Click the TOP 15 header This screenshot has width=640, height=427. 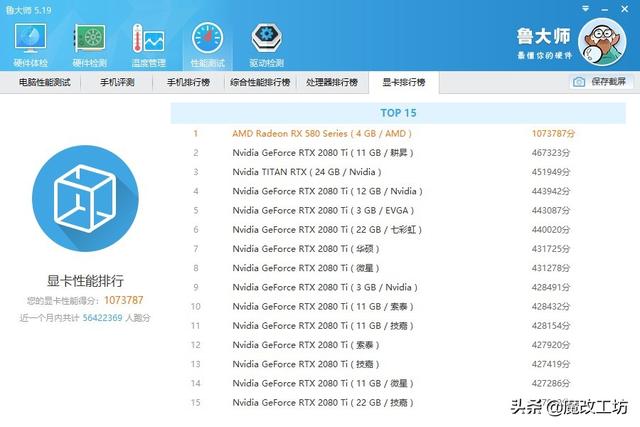point(398,113)
